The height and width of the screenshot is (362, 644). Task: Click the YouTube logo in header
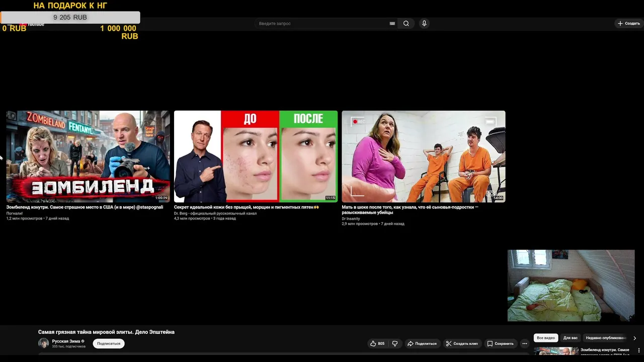pos(32,24)
